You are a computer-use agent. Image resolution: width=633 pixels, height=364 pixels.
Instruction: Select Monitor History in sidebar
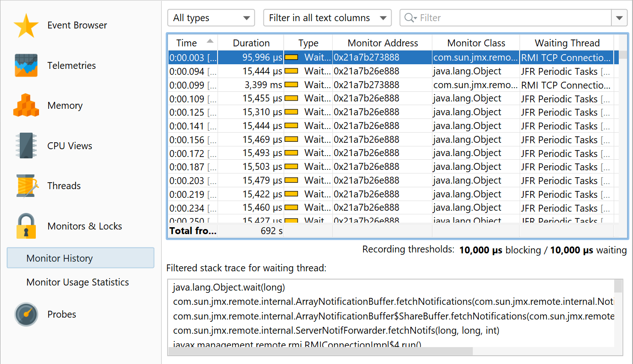80,258
